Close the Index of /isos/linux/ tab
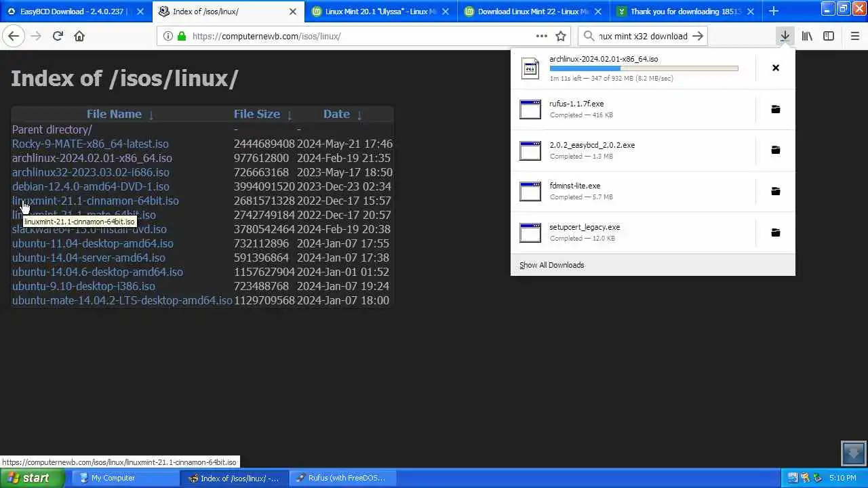868x488 pixels. tap(293, 12)
